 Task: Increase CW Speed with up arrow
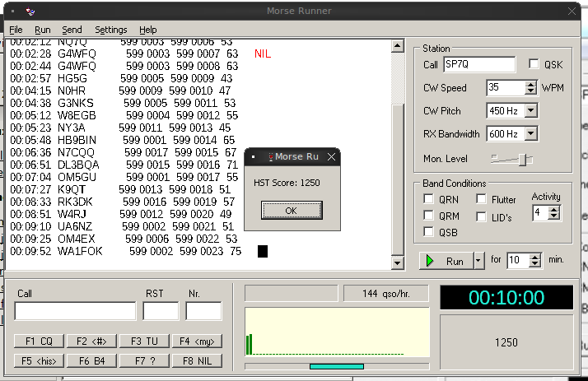[530, 85]
